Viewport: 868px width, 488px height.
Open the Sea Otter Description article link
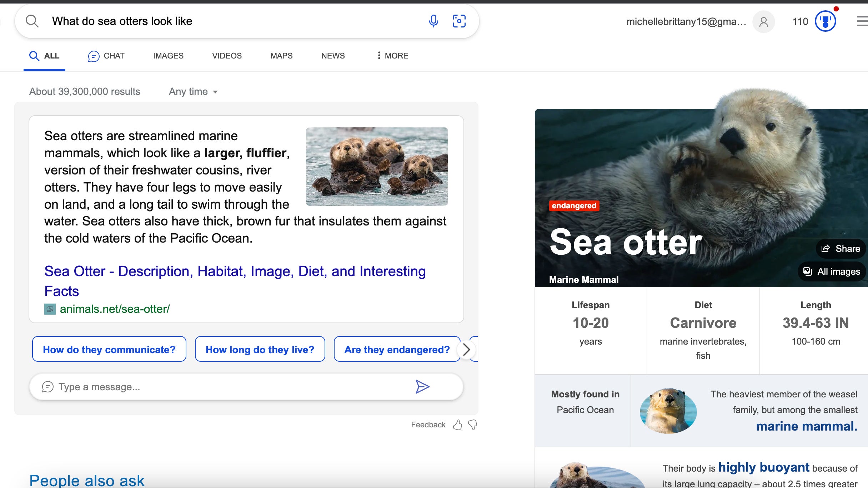click(235, 281)
